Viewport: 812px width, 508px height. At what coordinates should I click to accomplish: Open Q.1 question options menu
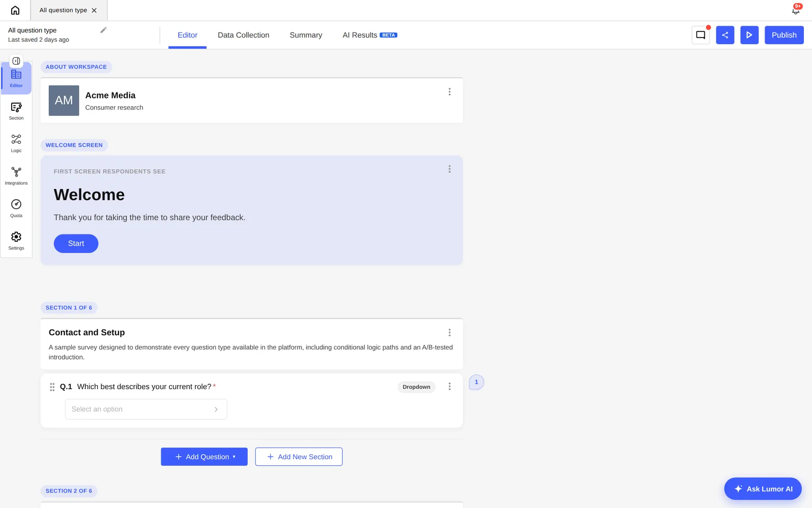point(450,387)
